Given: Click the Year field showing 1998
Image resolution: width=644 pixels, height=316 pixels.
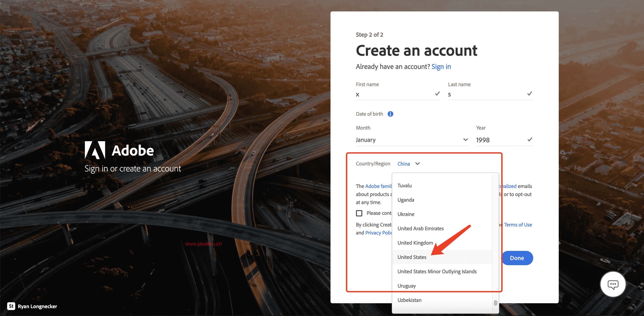Looking at the screenshot, I should (x=504, y=140).
